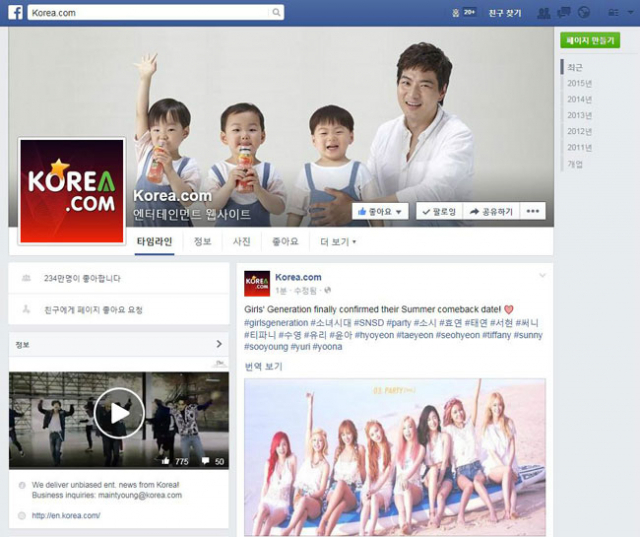This screenshot has height=537, width=640.
Task: Open the http://en.korea.com/ link
Action: click(x=66, y=516)
